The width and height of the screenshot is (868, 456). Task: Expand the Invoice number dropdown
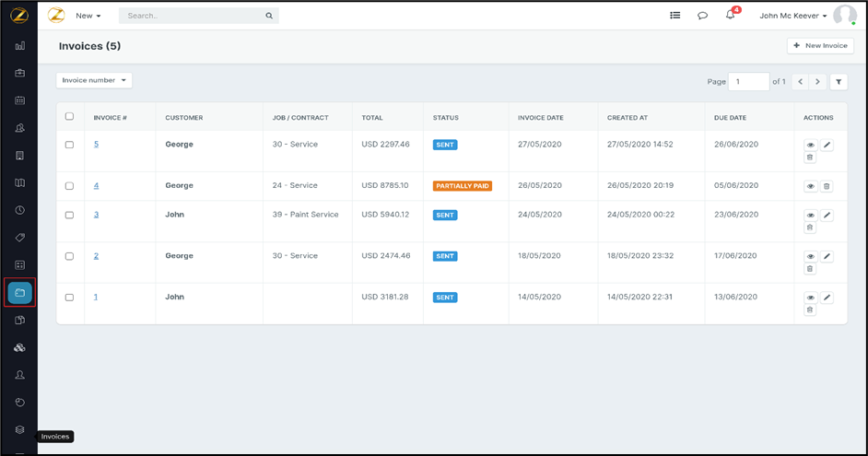tap(94, 80)
